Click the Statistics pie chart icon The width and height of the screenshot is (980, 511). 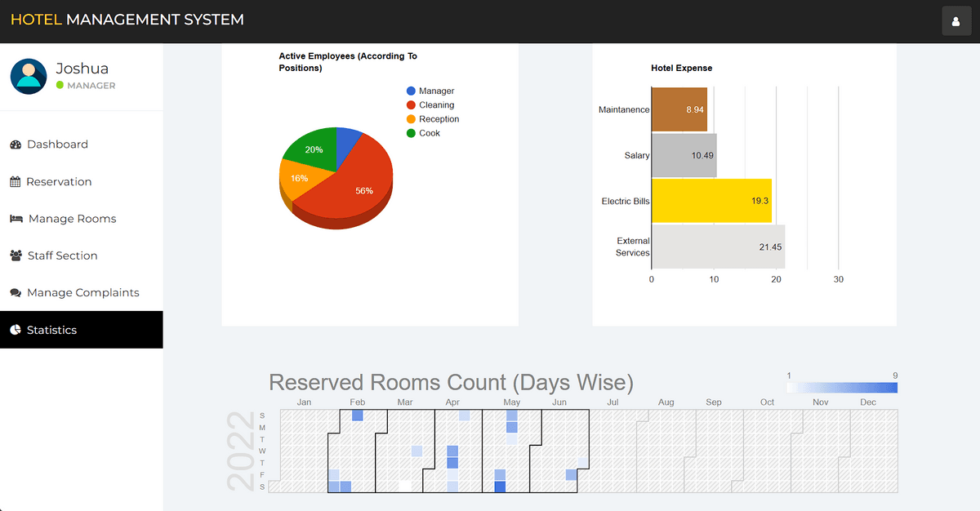click(x=16, y=331)
